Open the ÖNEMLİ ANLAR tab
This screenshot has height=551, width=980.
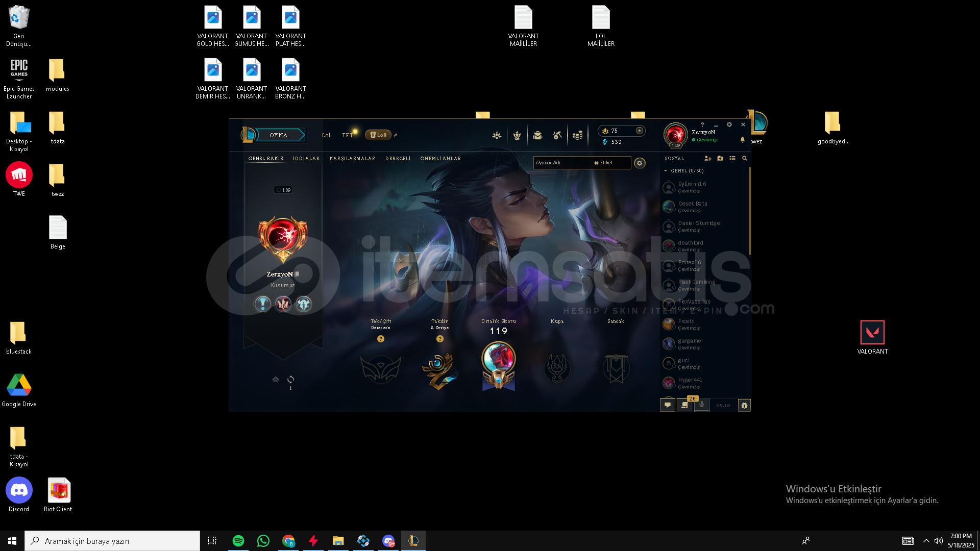pos(440,159)
